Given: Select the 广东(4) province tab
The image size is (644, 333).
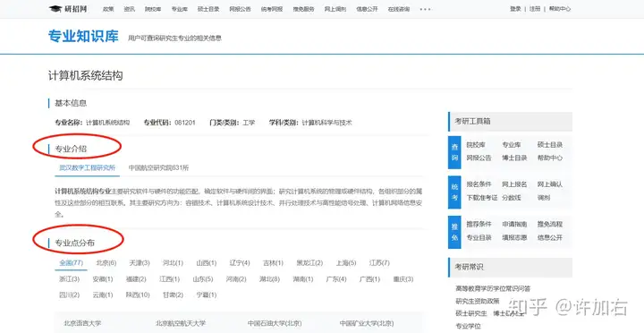Looking at the screenshot, I should [336, 279].
